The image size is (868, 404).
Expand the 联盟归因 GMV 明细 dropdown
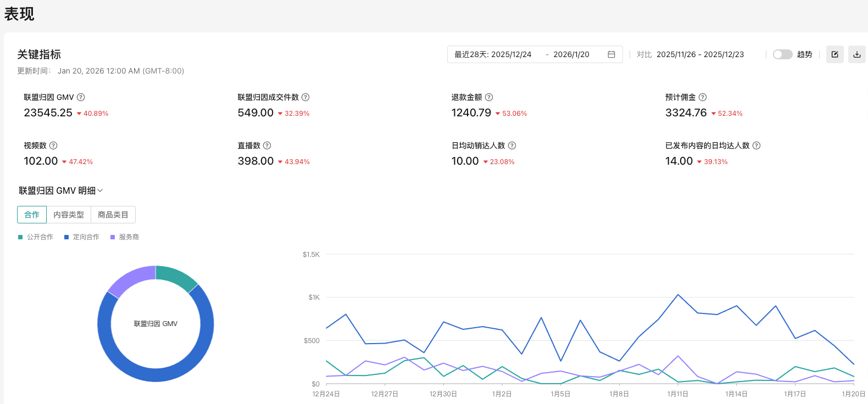pos(61,190)
